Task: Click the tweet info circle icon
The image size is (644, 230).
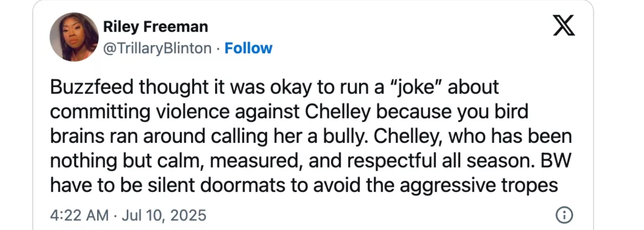Action: 563,215
